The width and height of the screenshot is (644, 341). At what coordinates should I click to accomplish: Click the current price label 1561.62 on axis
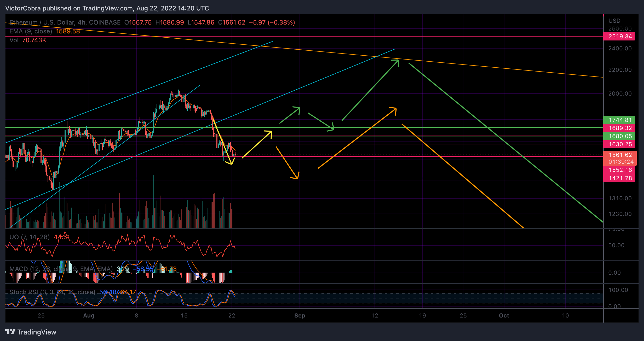click(x=620, y=155)
